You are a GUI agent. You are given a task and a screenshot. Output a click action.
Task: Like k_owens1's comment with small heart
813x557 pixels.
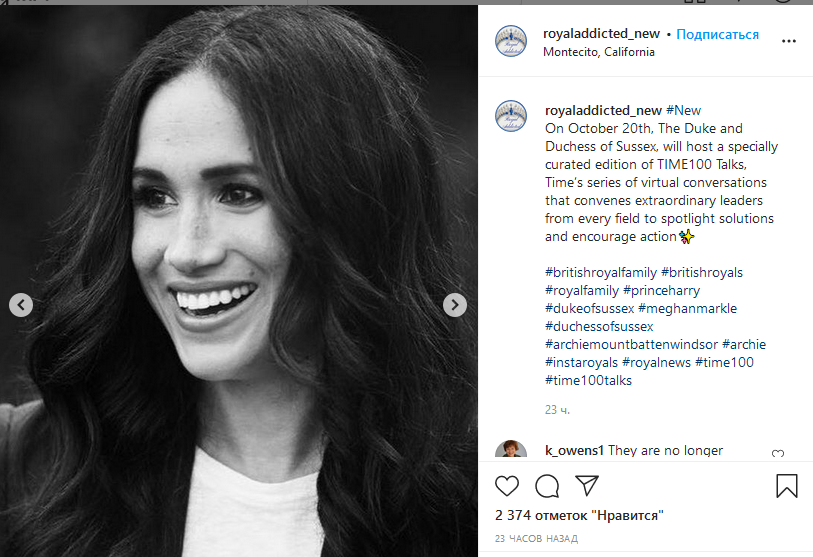[778, 454]
